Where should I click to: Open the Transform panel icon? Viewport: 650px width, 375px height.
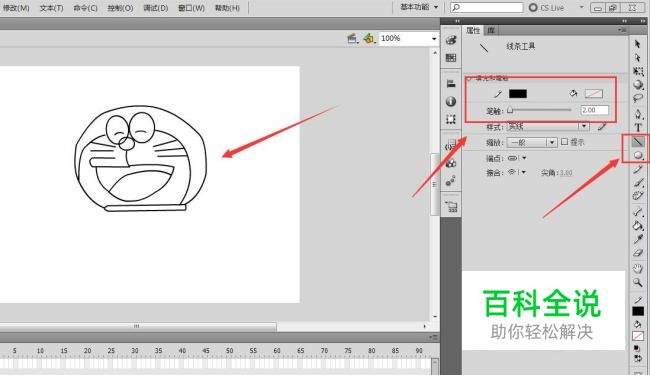[x=451, y=119]
